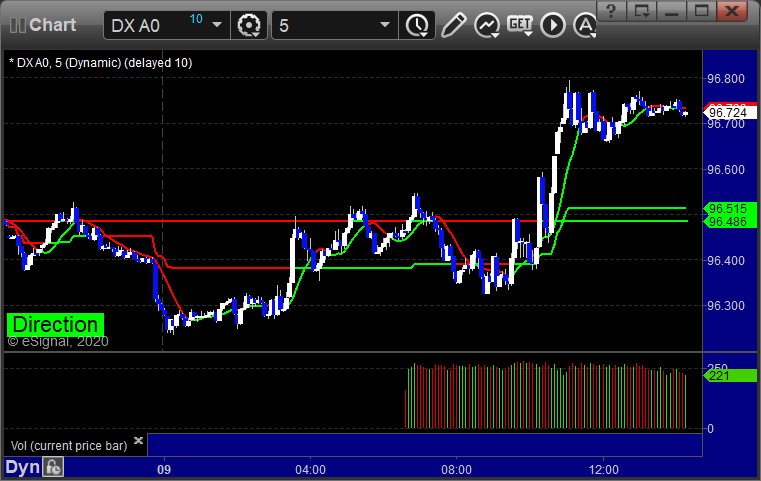Click the Dyn mode button

22,467
